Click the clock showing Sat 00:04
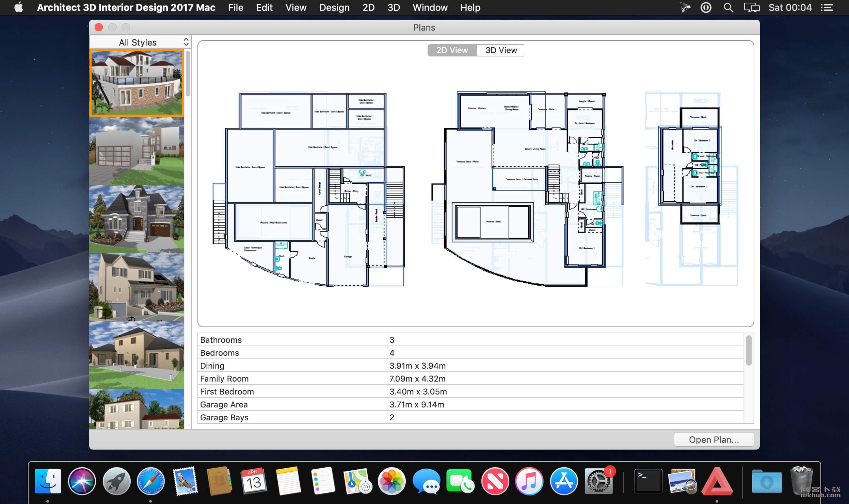This screenshot has width=849, height=504. [790, 7]
